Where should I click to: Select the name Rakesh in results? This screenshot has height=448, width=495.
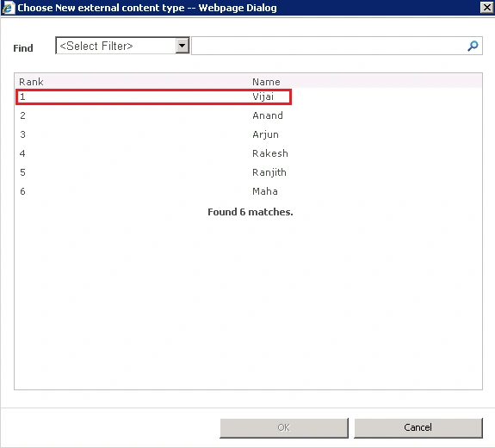coord(270,153)
